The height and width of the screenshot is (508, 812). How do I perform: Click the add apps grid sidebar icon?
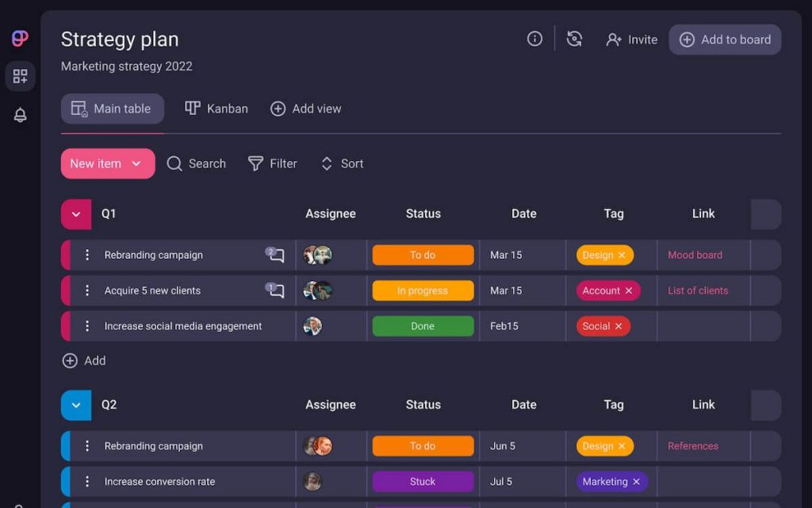[x=21, y=76]
